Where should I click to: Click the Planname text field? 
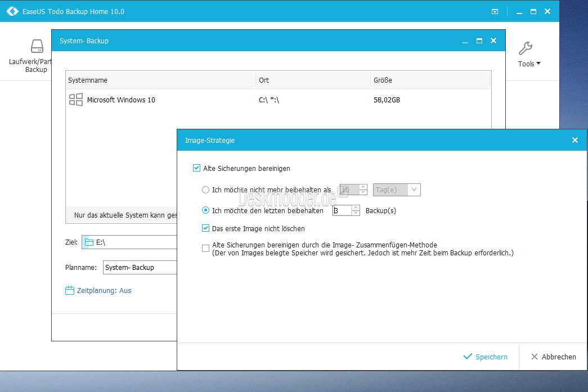point(140,268)
